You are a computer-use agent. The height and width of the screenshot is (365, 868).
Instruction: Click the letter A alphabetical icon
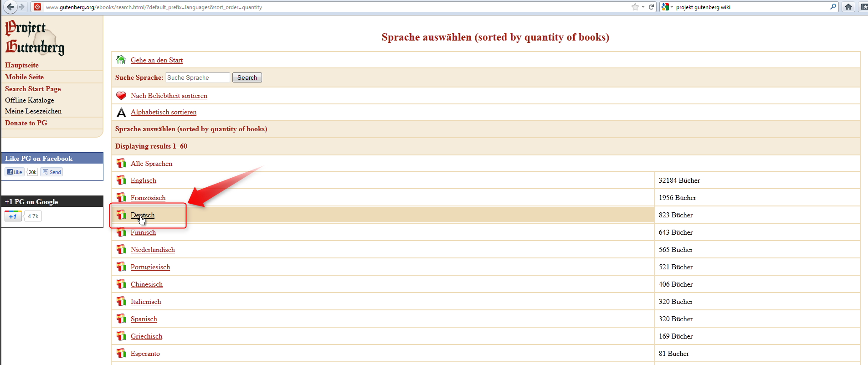pyautogui.click(x=121, y=112)
